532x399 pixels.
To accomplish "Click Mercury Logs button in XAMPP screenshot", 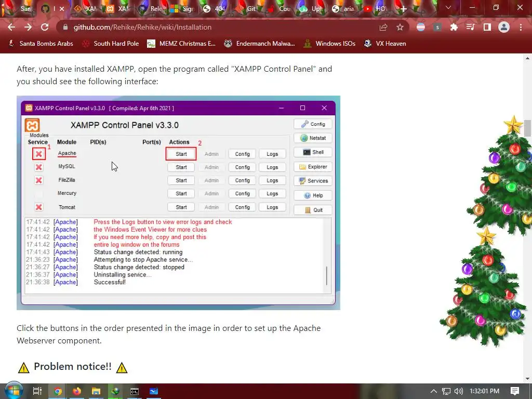I will click(272, 194).
